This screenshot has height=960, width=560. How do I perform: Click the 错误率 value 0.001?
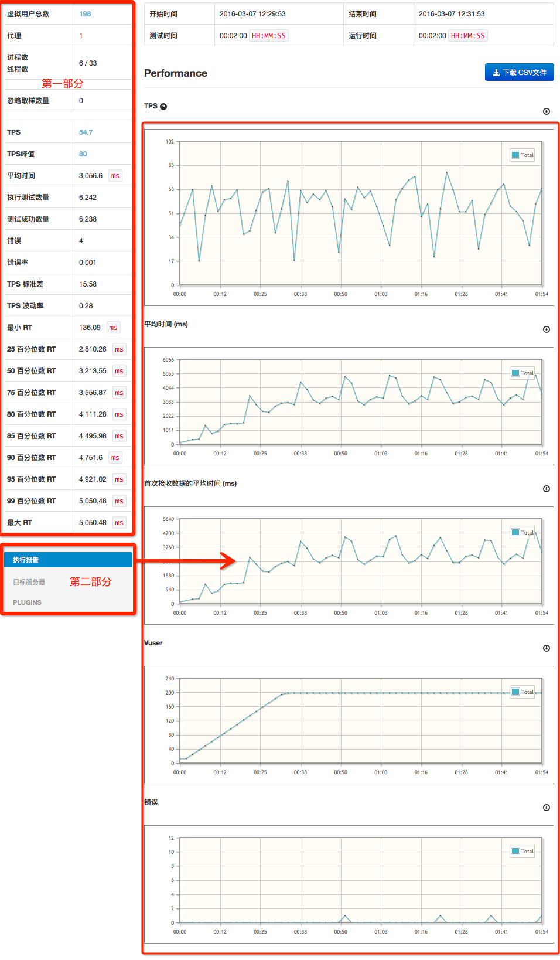tap(88, 263)
